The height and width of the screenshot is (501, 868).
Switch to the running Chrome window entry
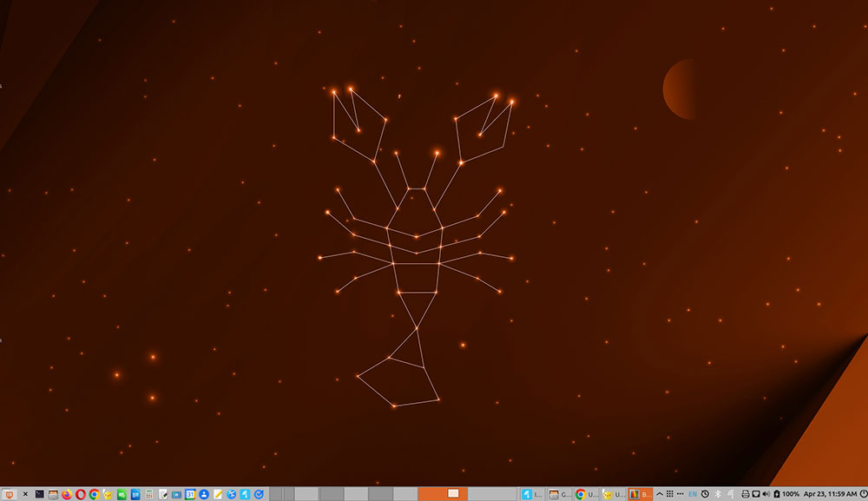[582, 493]
